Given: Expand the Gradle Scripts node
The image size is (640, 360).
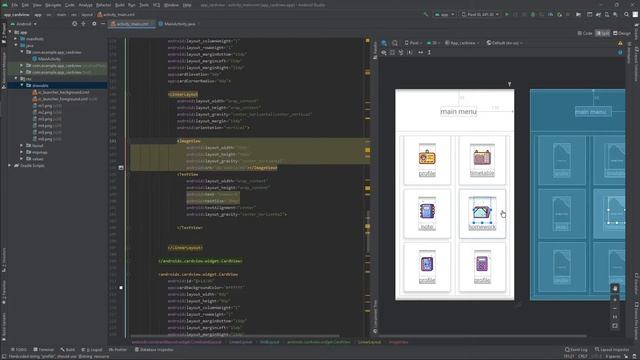Looking at the screenshot, I should 10,166.
